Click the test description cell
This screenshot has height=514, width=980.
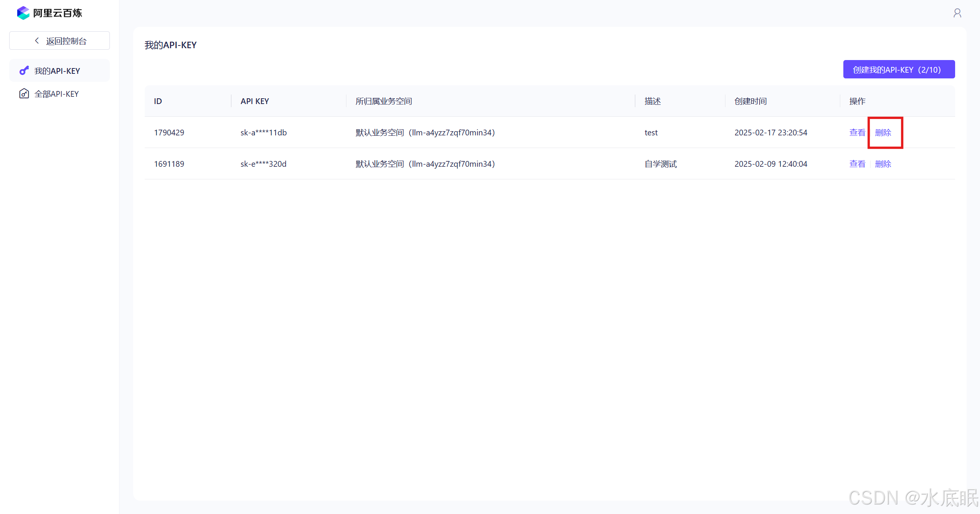click(651, 132)
